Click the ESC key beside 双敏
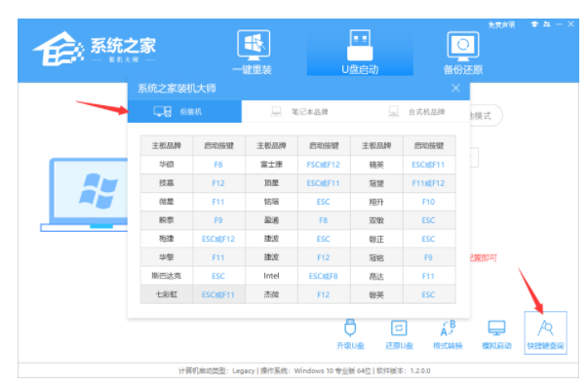Image resolution: width=588 pixels, height=386 pixels. 428,220
